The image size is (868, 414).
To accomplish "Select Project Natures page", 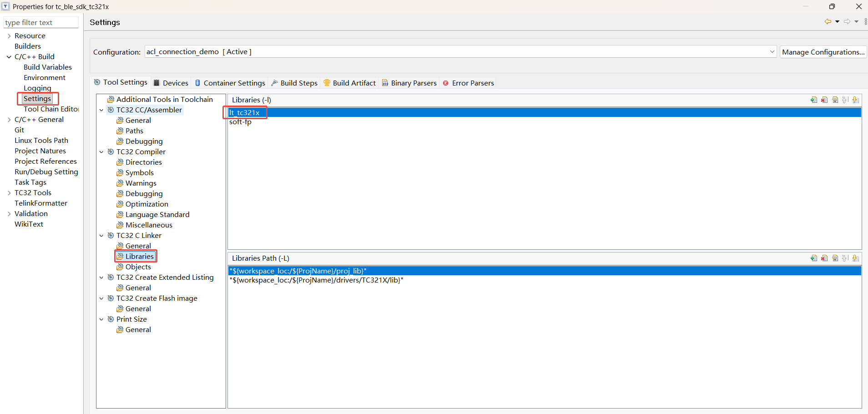I will tap(40, 151).
